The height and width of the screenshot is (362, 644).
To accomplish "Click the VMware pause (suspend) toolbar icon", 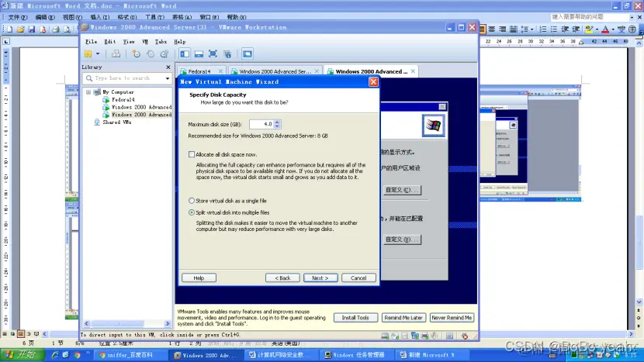I will (88, 53).
